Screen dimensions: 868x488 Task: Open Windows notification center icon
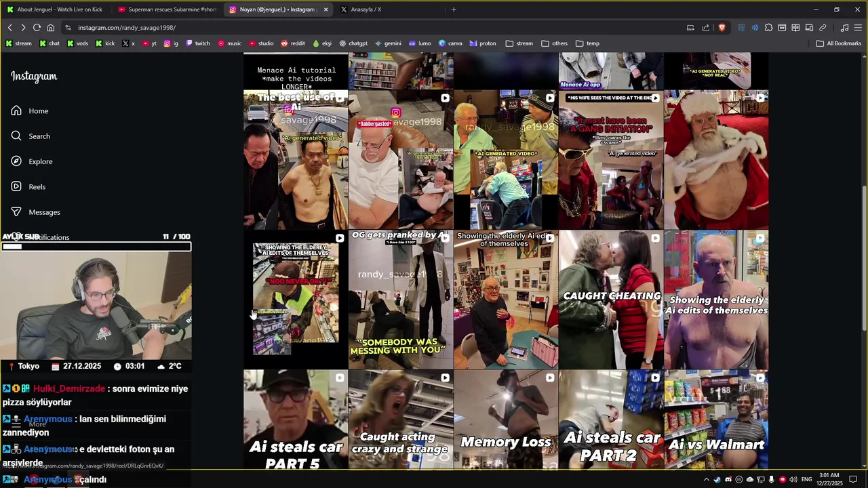(x=853, y=479)
